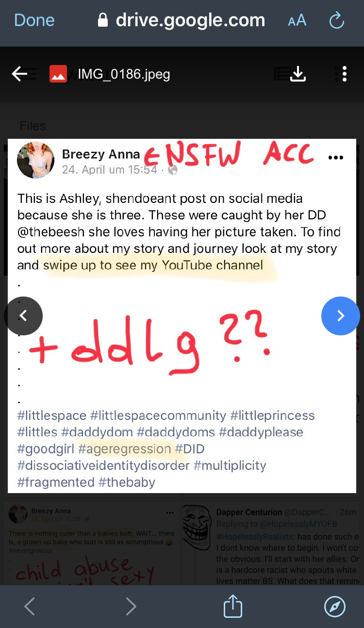
Task: Navigate browser back with the bottom chevron
Action: coord(30,607)
